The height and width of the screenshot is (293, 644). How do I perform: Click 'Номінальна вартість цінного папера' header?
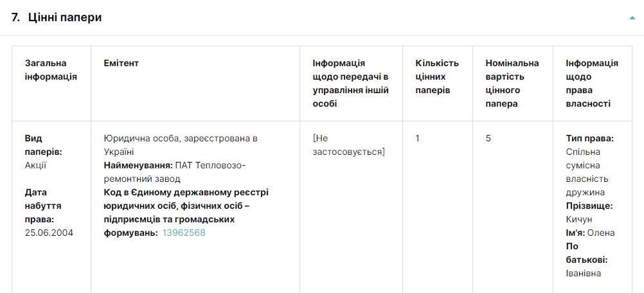click(512, 84)
